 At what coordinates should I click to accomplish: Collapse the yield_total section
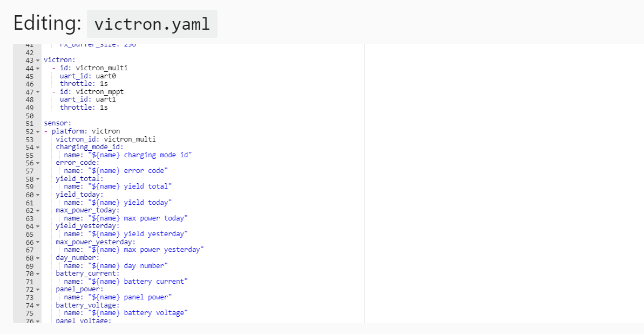38,178
